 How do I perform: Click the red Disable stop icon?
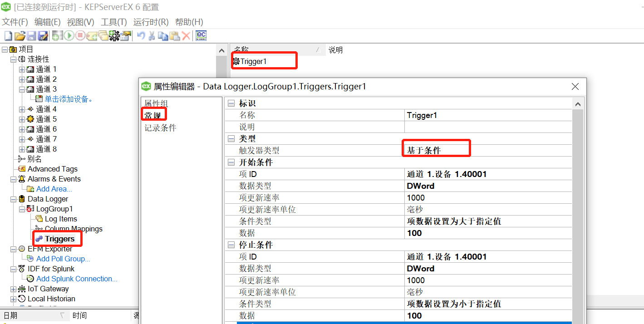80,36
